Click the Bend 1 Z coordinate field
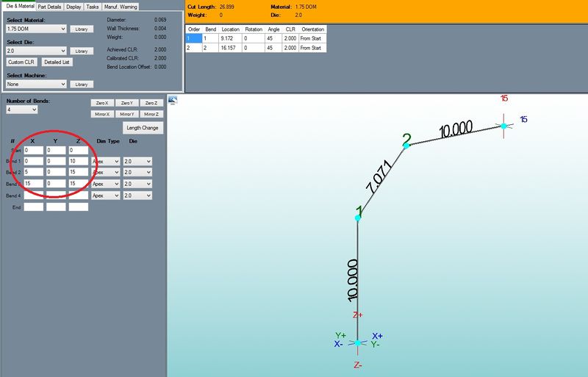The image size is (588, 377). pos(78,161)
